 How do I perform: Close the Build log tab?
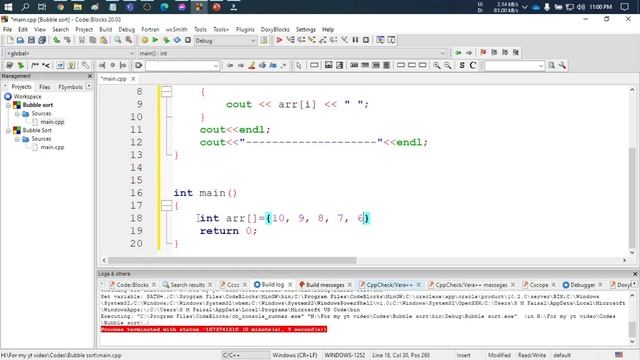coord(290,285)
